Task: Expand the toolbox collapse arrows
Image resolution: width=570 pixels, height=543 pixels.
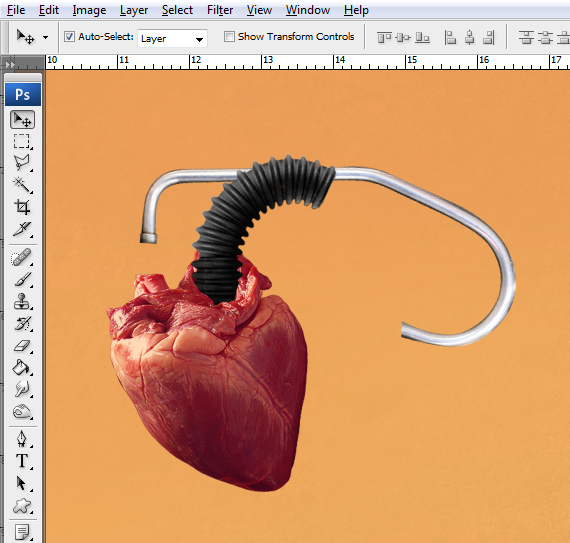Action: tap(10, 65)
